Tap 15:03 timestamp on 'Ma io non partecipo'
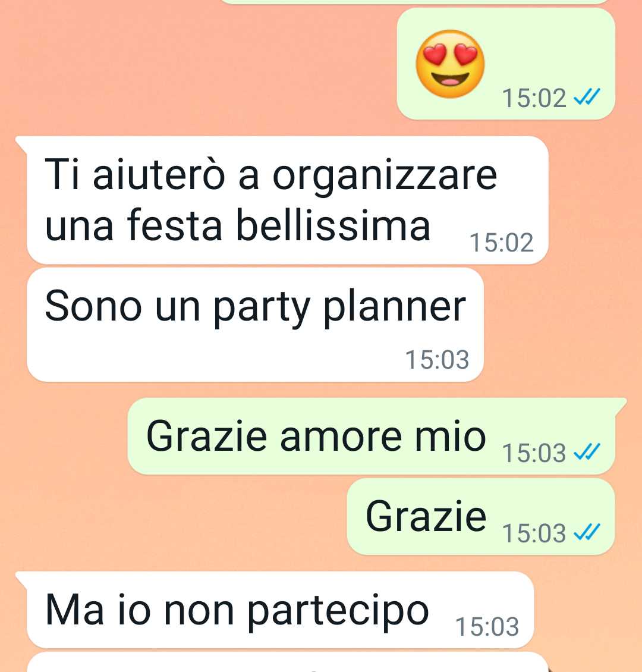 487,627
